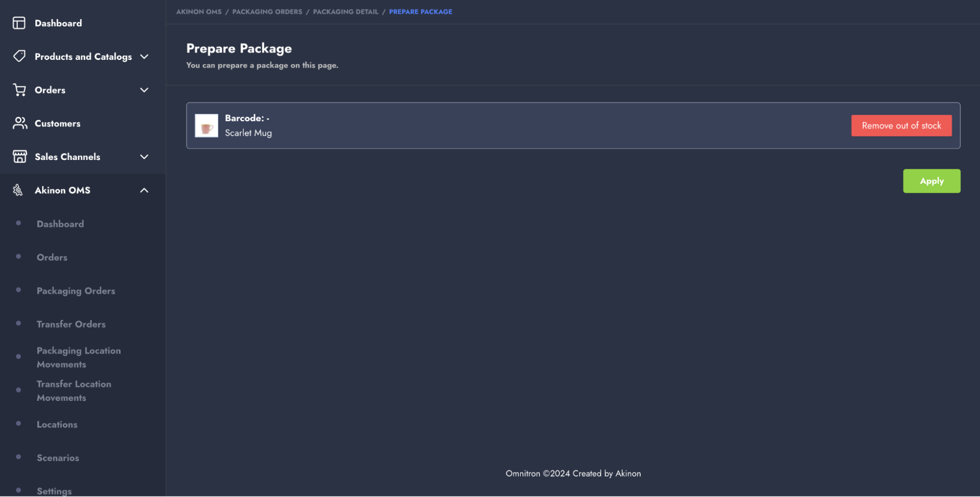Click the green Apply button
The width and height of the screenshot is (980, 497).
[x=931, y=181]
